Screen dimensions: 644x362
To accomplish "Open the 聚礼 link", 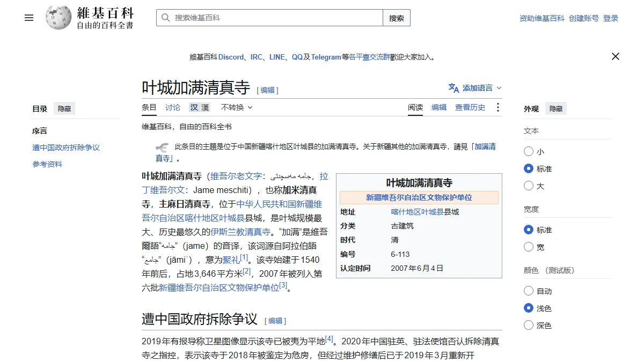I will click(231, 260).
